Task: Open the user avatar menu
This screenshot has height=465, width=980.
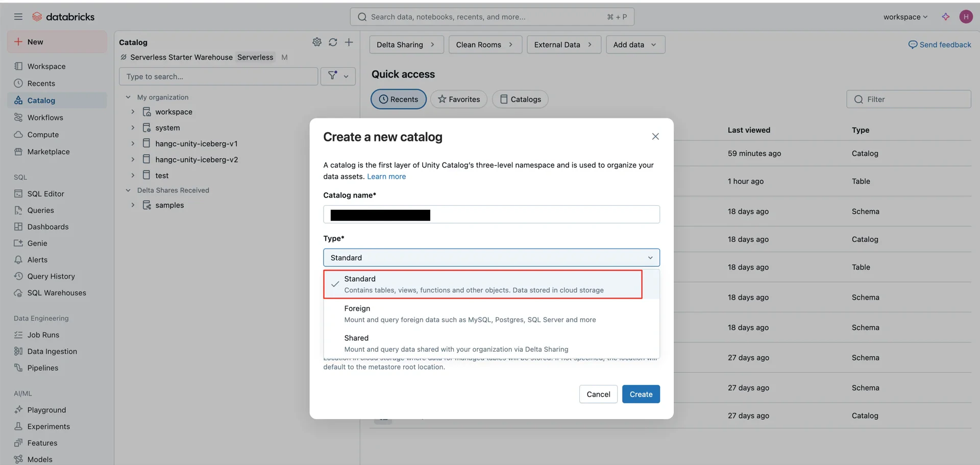Action: click(966, 17)
